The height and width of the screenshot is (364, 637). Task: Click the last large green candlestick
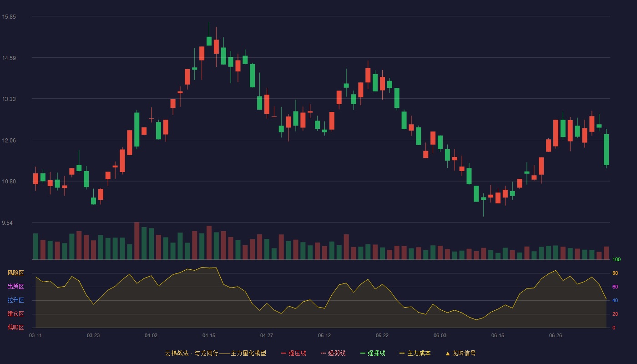point(606,150)
